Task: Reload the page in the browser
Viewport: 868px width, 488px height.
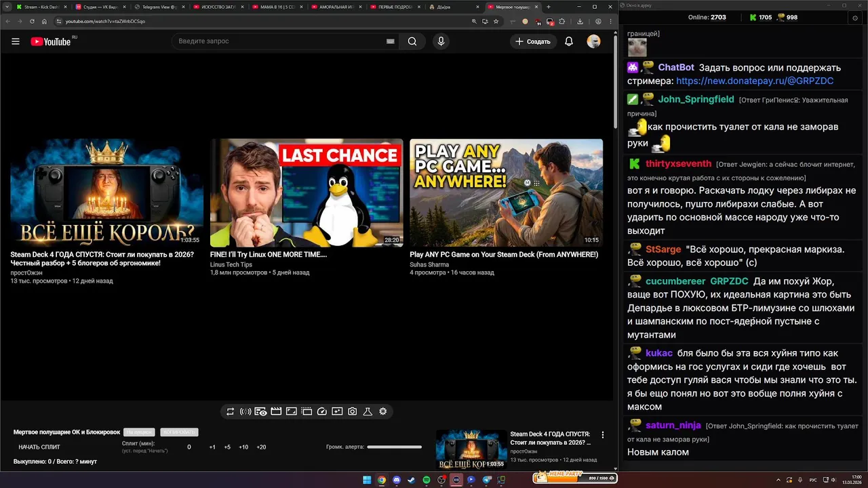Action: [32, 21]
